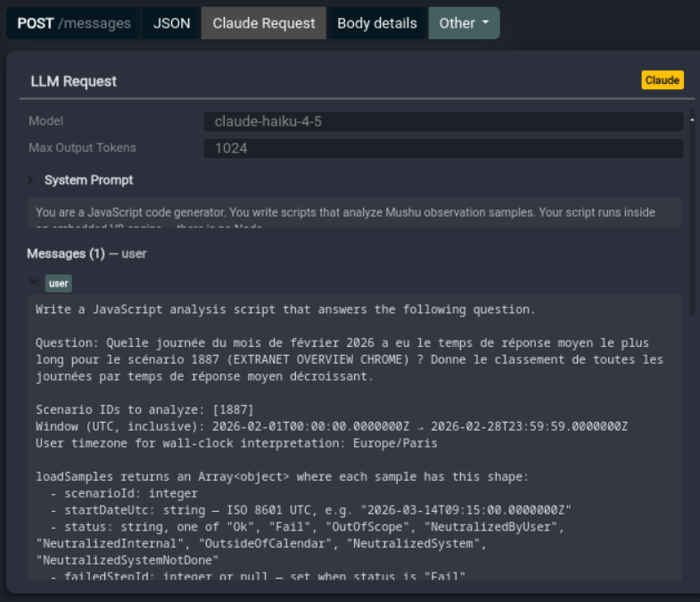Click the 'Window (UTC, inclusive)' line

[331, 426]
